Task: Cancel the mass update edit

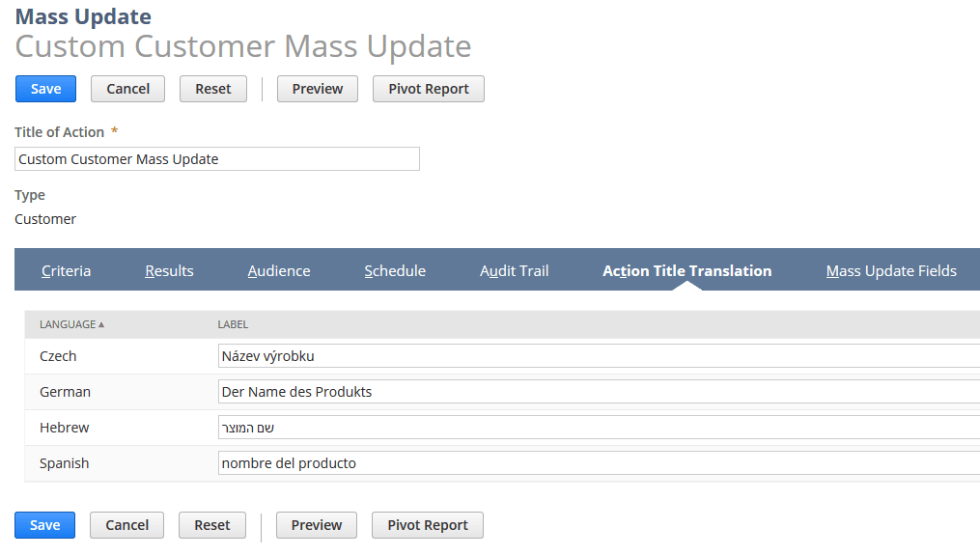Action: point(127,88)
